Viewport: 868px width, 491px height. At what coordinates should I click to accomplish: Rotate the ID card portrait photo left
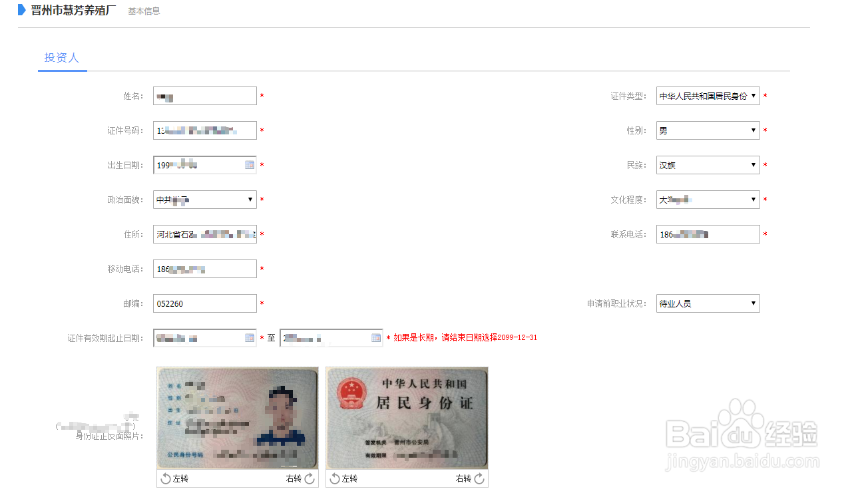click(177, 478)
